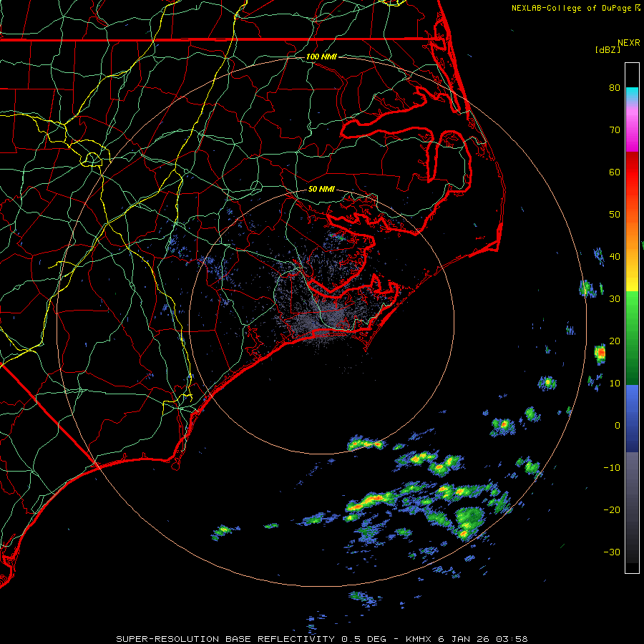Click the 50 dBZ scale value
The width and height of the screenshot is (644, 644).
click(615, 215)
